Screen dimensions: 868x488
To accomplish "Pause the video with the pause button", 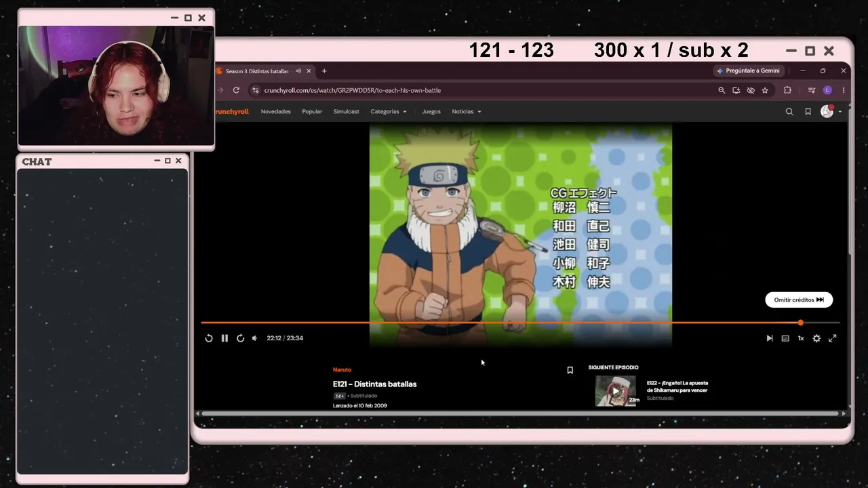I will (x=224, y=338).
